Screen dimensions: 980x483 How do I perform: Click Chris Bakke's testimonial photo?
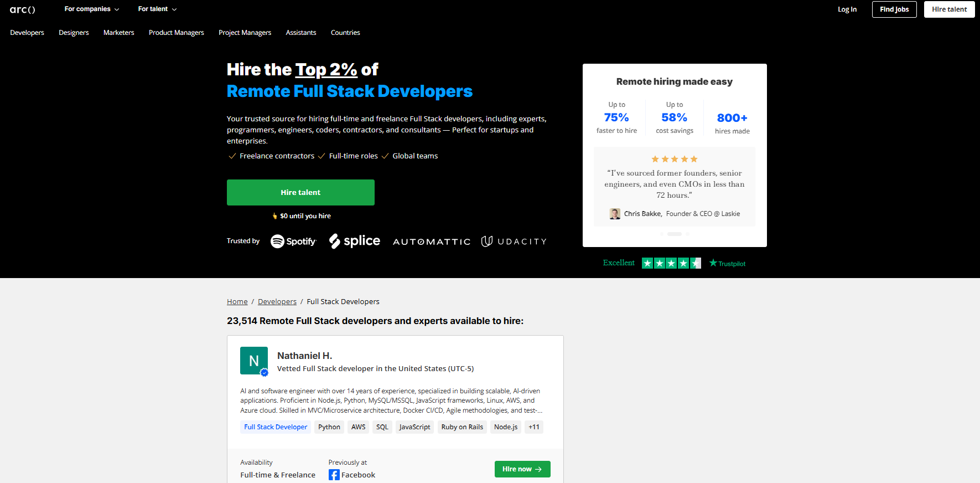click(615, 214)
